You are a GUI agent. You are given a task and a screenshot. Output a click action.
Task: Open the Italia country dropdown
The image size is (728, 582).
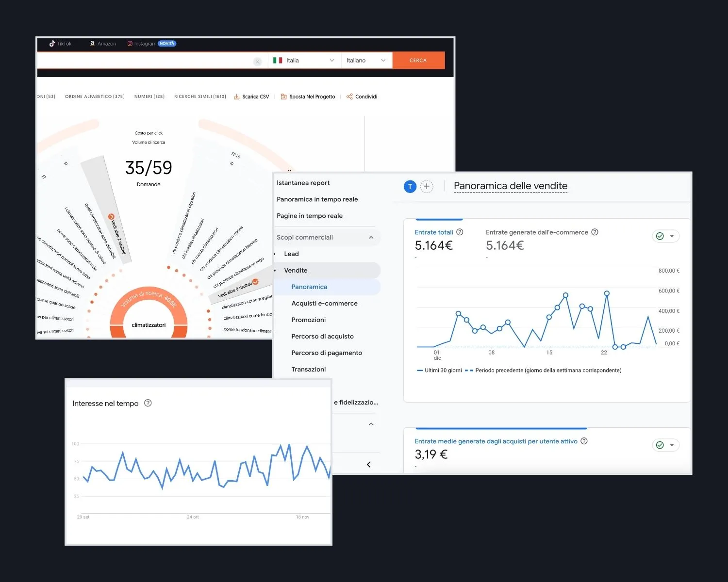pyautogui.click(x=304, y=61)
